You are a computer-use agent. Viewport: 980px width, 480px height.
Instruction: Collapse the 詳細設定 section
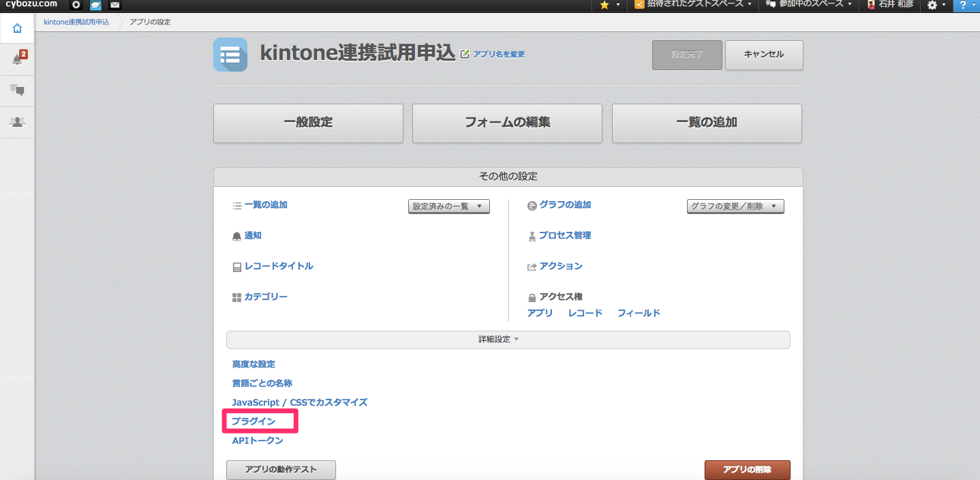508,340
